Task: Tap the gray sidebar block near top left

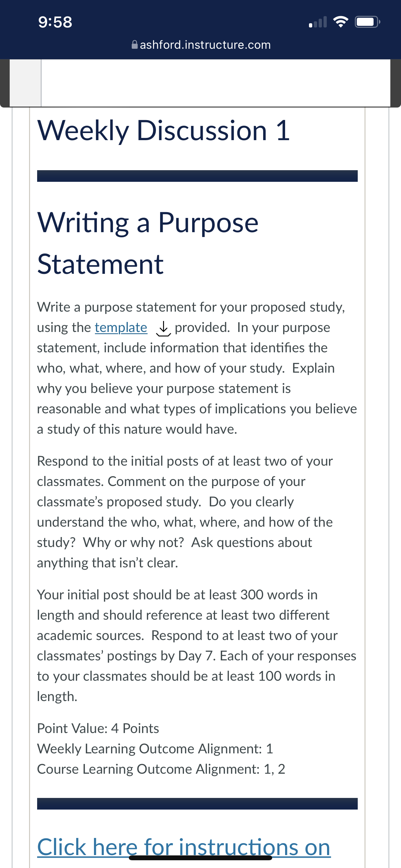Action: (x=25, y=83)
